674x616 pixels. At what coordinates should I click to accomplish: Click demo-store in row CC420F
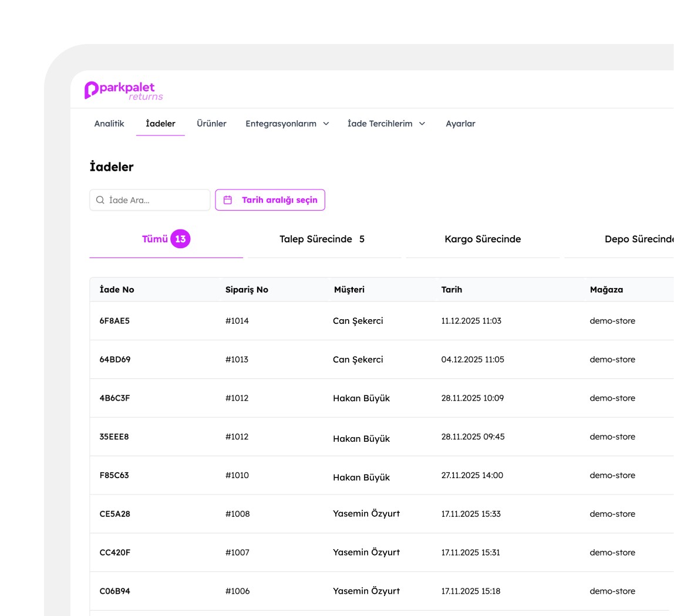coord(612,553)
